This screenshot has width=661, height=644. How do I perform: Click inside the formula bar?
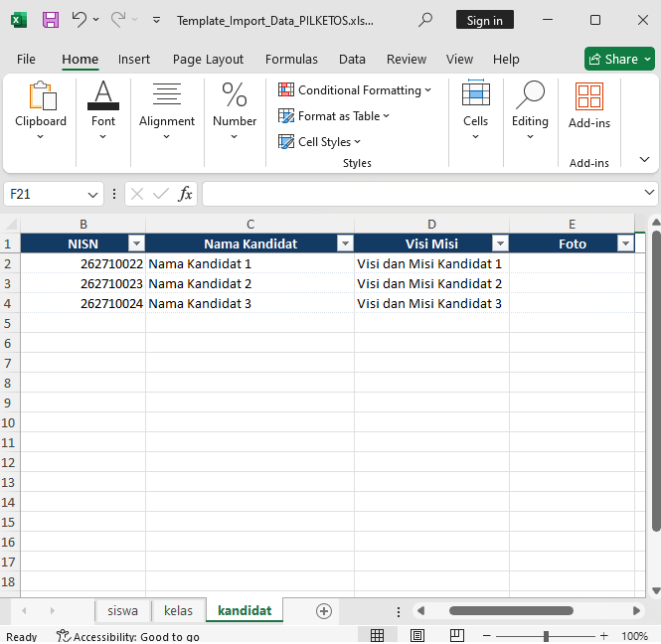[x=421, y=195]
